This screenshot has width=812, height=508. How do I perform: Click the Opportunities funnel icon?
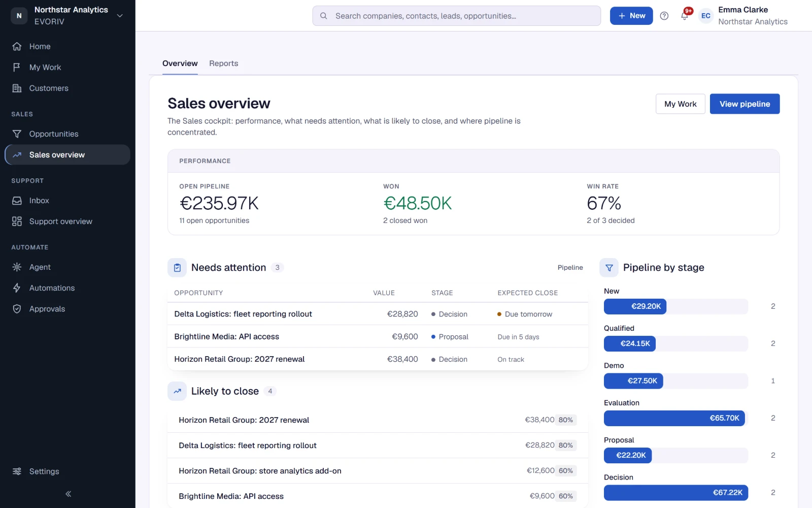17,134
